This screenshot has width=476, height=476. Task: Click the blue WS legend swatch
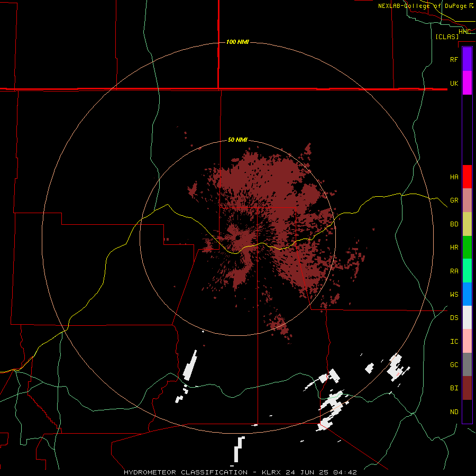point(467,294)
